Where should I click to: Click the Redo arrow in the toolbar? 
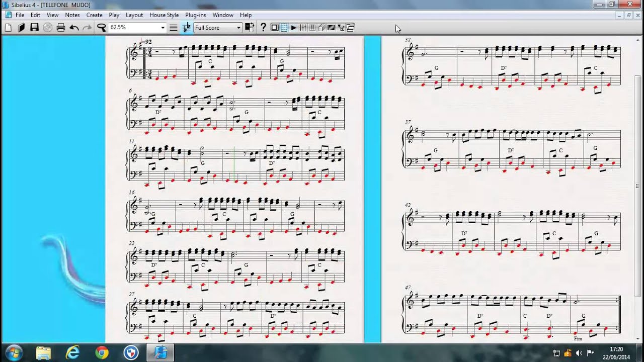coord(87,28)
